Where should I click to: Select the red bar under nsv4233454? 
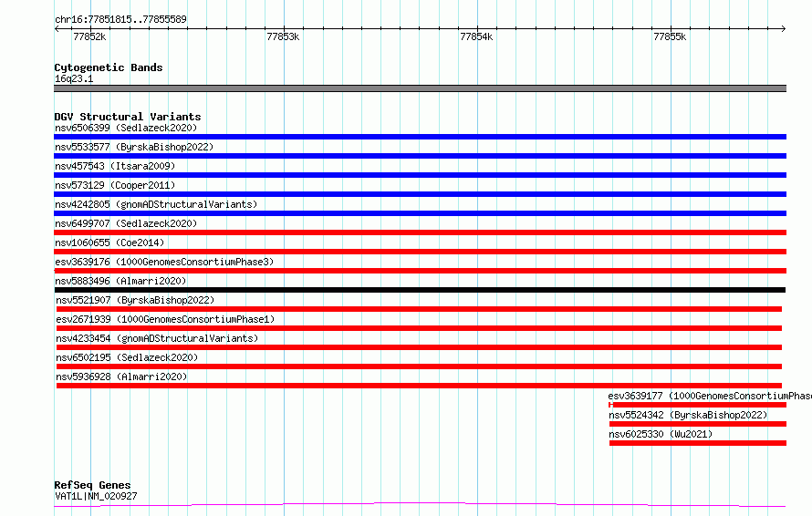pyautogui.click(x=419, y=347)
